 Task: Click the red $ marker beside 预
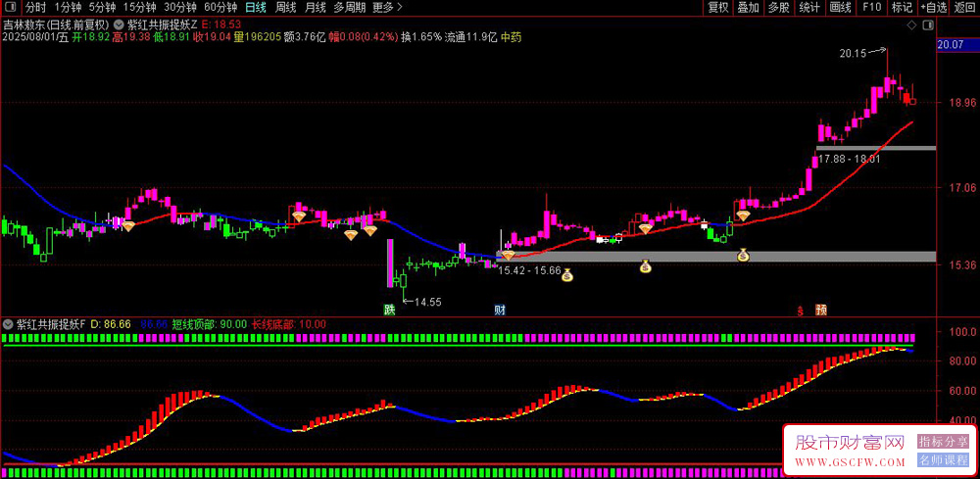800,310
